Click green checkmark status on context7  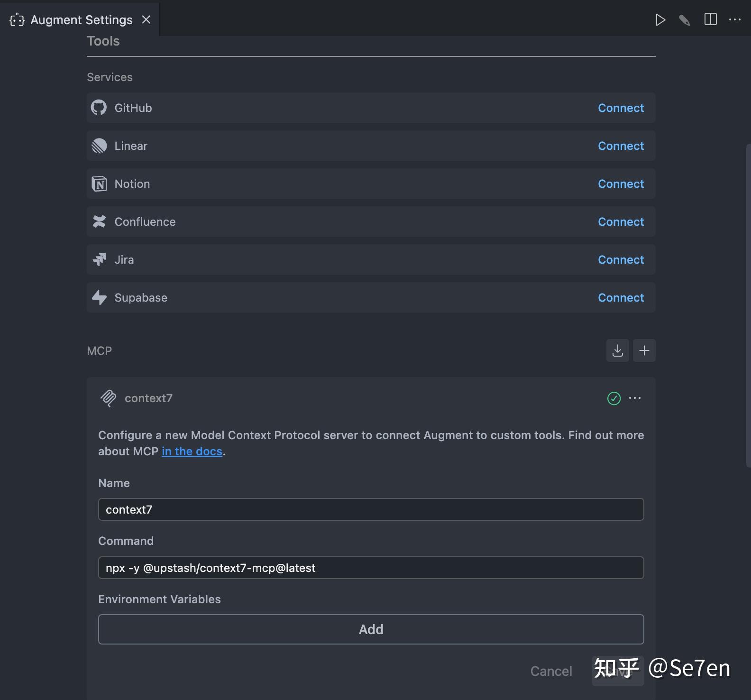(614, 398)
